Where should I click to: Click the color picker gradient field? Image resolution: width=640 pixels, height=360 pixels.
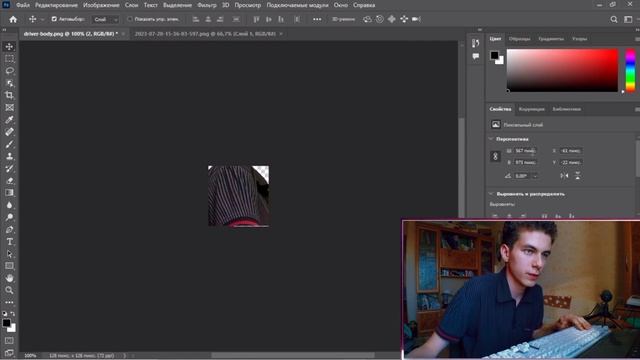point(562,70)
